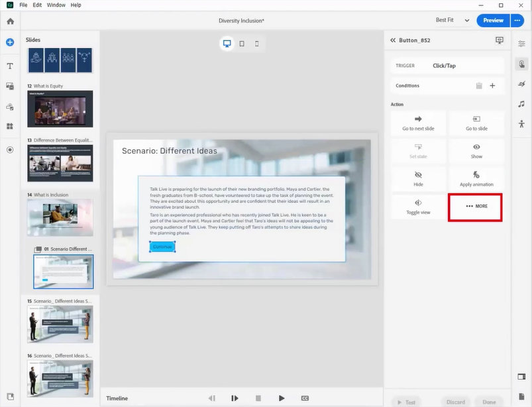Open the File menu
The image size is (532, 407).
coord(23,5)
